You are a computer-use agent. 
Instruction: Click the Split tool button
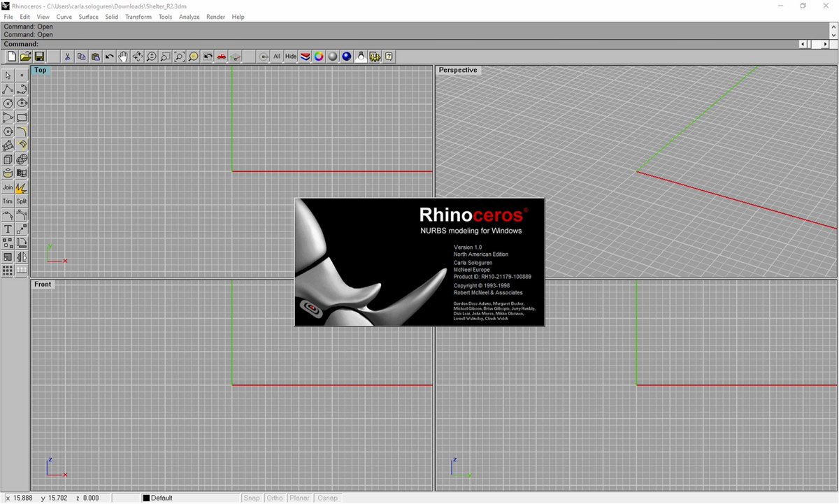coord(22,201)
